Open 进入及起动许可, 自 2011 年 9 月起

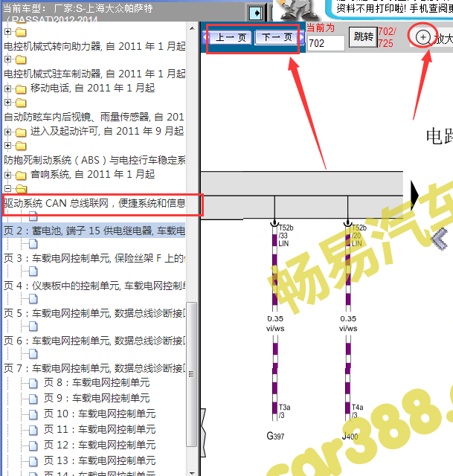tap(107, 131)
